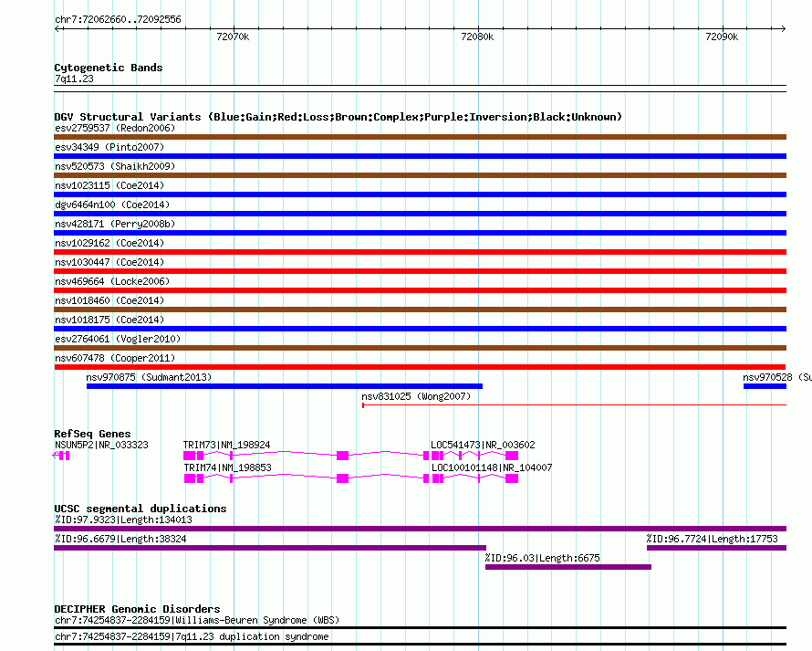Select the 7q11.23 duplication syndrome entry
812x651 pixels.
coord(192,636)
